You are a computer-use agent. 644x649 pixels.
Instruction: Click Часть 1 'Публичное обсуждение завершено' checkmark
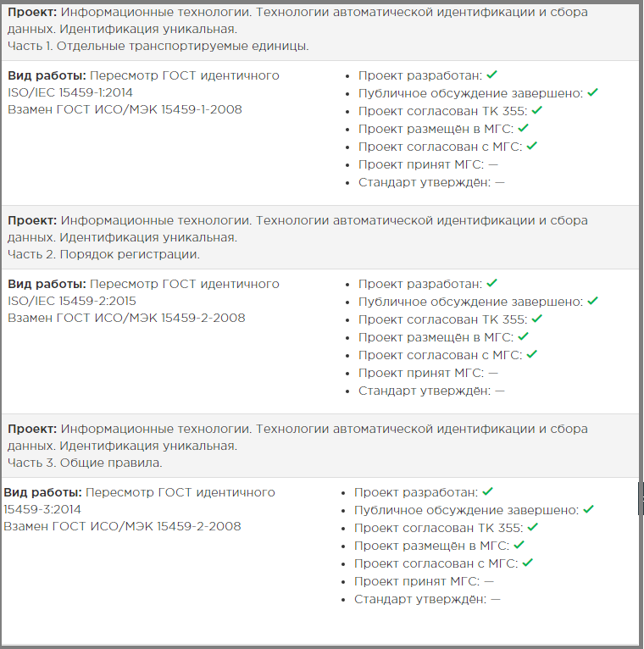tap(592, 92)
